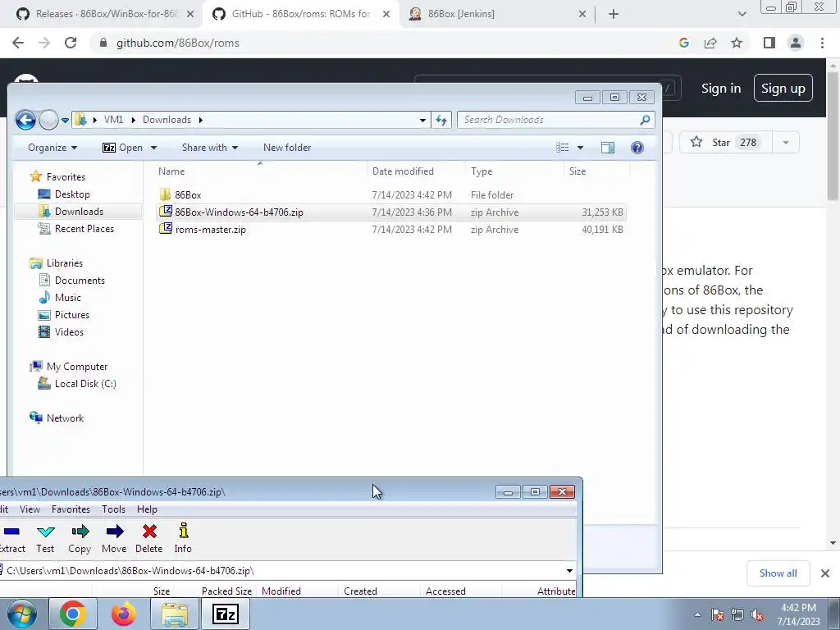The width and height of the screenshot is (840, 630).
Task: Click the Info icon in 7-Zip
Action: [x=183, y=531]
